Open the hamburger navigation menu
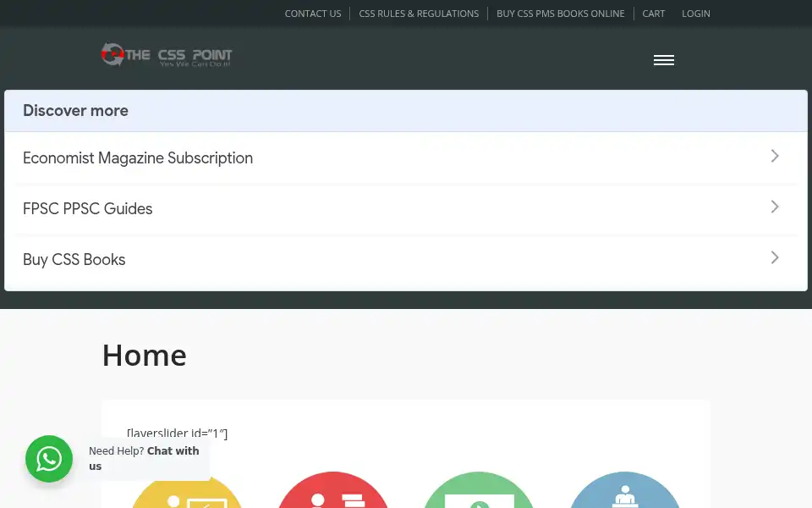The image size is (812, 508). click(663, 60)
